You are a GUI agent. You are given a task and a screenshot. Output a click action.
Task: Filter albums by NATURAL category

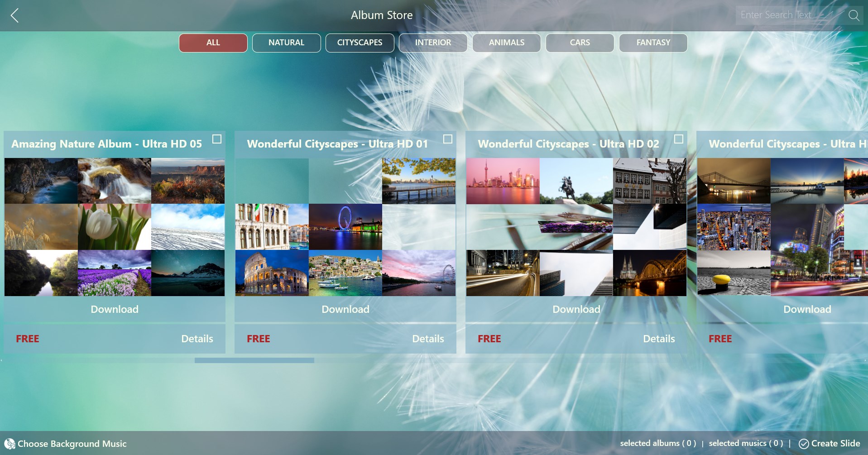click(287, 43)
